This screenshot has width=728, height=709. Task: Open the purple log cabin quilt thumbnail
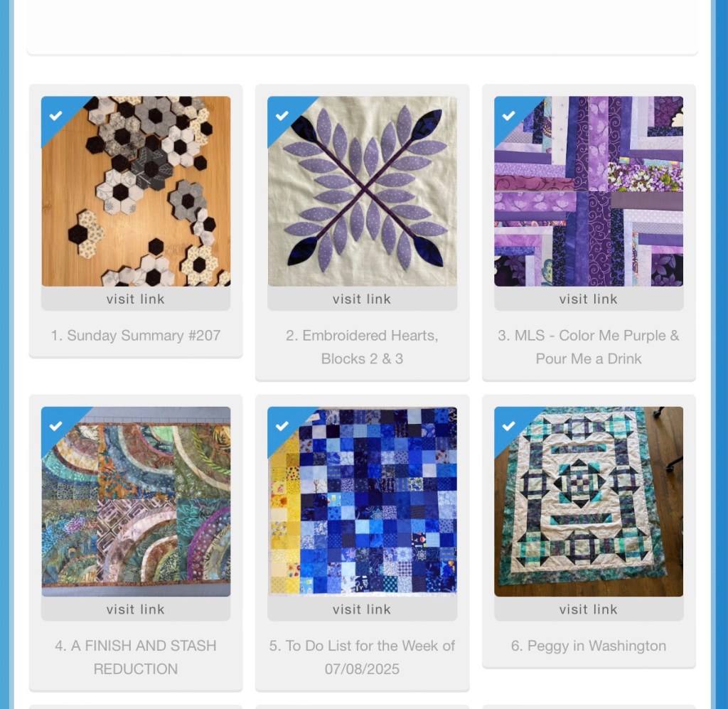(588, 191)
